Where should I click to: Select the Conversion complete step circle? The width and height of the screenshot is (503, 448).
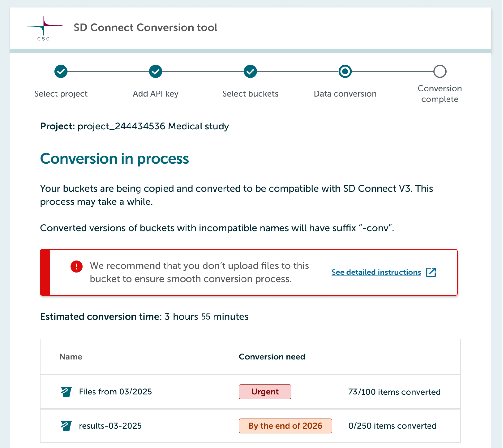pos(439,72)
